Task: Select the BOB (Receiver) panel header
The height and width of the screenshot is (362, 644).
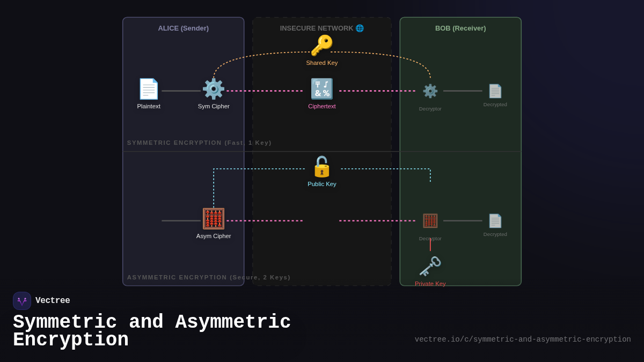Action: coord(460,28)
